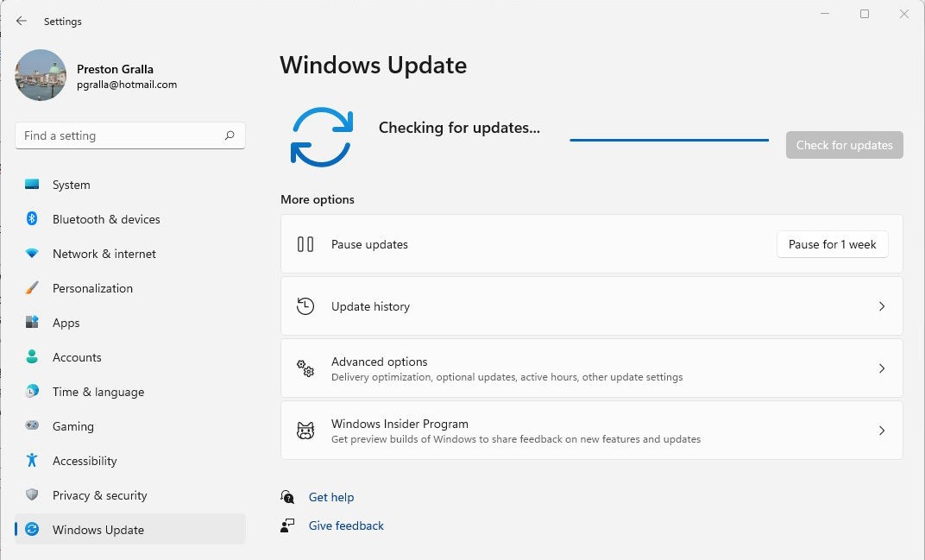Image resolution: width=925 pixels, height=560 pixels.
Task: Click the Get preview builds description text
Action: coord(516,439)
